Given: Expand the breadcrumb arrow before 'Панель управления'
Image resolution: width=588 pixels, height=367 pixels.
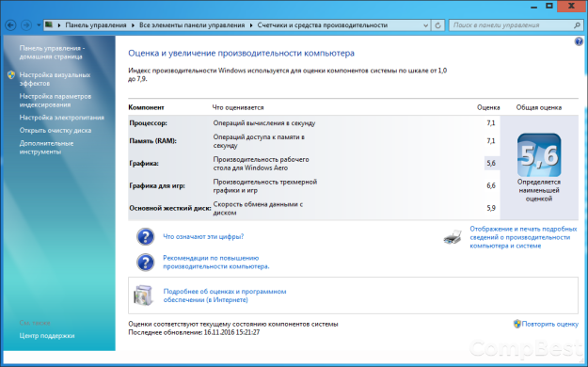Looking at the screenshot, I should pos(59,25).
